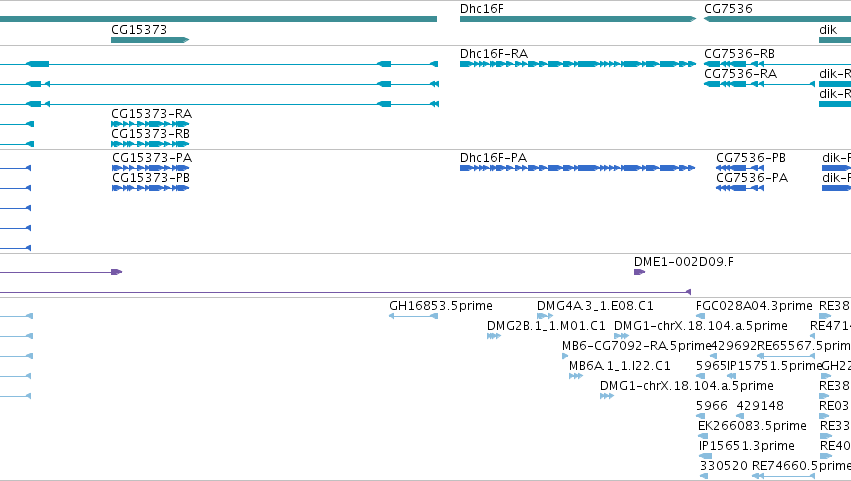Select the MB6-CG7092-RA.5prime label
851x481 pixels.
(636, 346)
